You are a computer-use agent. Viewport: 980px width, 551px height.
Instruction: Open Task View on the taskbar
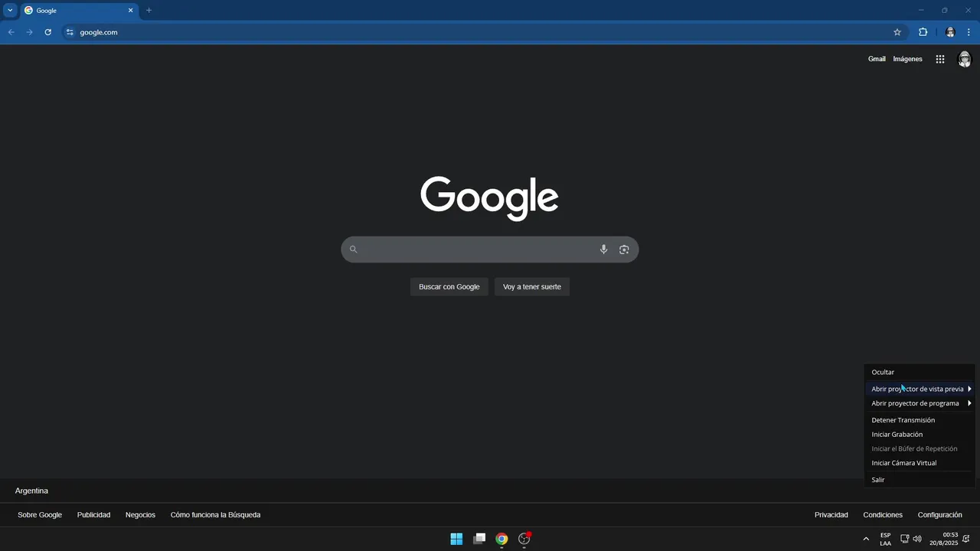click(479, 539)
